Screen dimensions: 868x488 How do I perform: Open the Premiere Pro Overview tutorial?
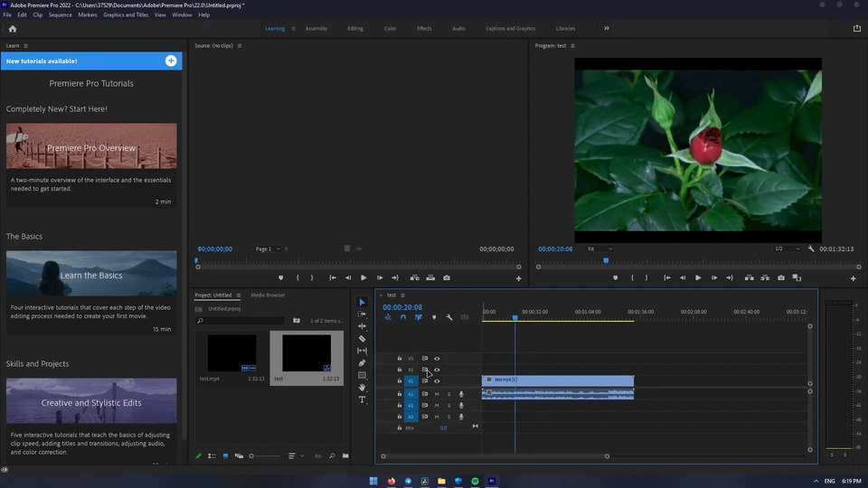click(91, 146)
